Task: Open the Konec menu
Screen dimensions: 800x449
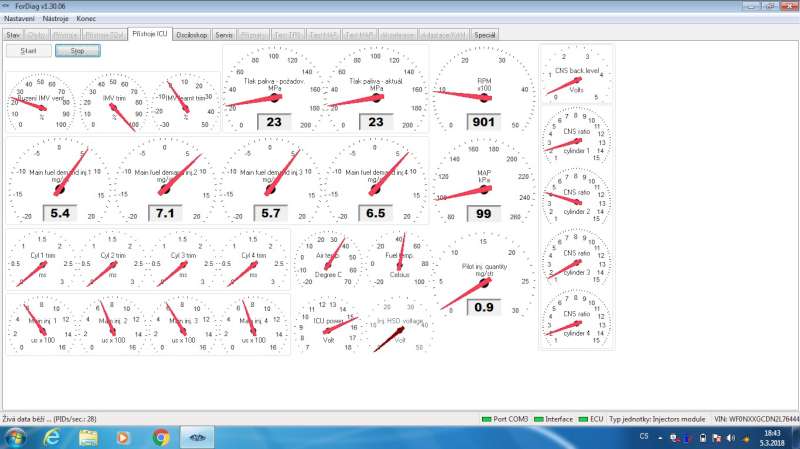Action: click(x=88, y=19)
